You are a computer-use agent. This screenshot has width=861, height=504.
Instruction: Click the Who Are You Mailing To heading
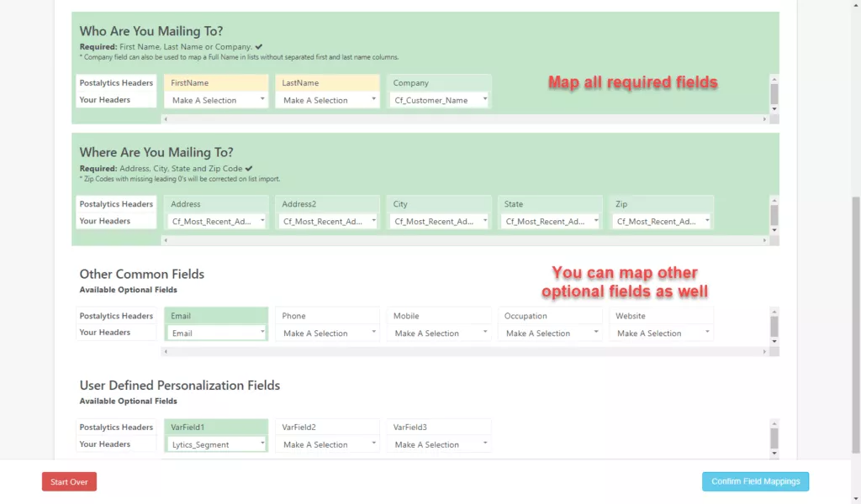151,31
